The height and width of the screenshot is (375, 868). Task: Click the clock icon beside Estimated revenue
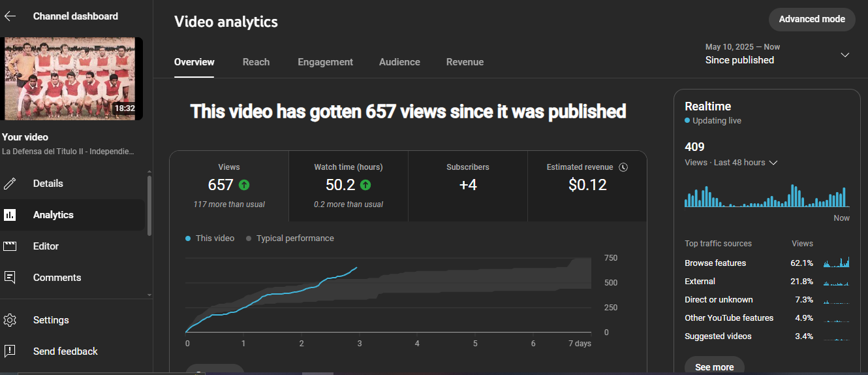[623, 167]
